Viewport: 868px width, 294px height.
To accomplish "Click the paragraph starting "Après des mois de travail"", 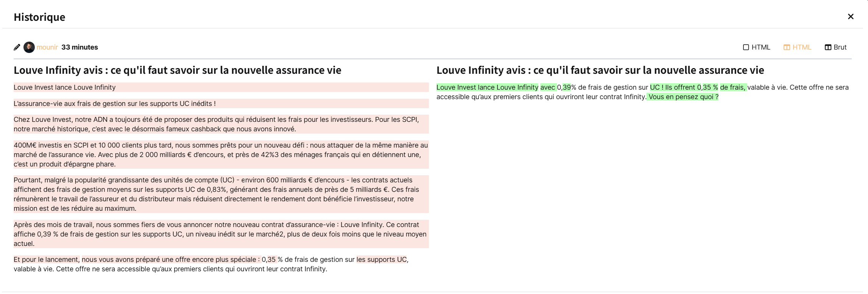I will tap(220, 234).
